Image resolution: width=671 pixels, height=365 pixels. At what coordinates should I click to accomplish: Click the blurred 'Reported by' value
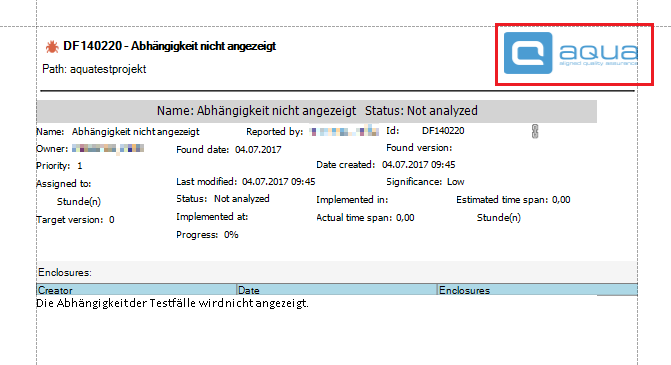click(344, 131)
